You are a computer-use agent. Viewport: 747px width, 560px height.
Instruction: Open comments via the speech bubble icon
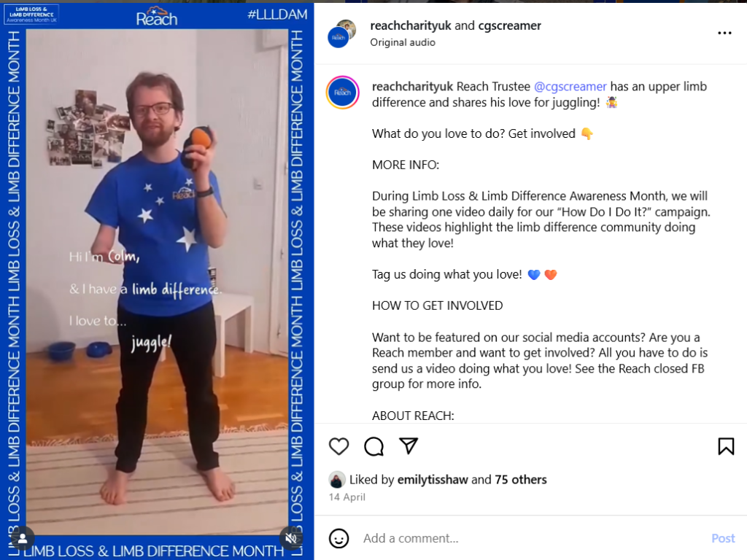[373, 446]
